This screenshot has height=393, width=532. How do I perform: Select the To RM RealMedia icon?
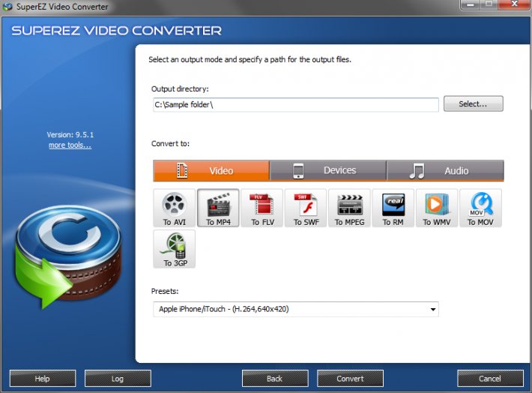[x=393, y=208]
